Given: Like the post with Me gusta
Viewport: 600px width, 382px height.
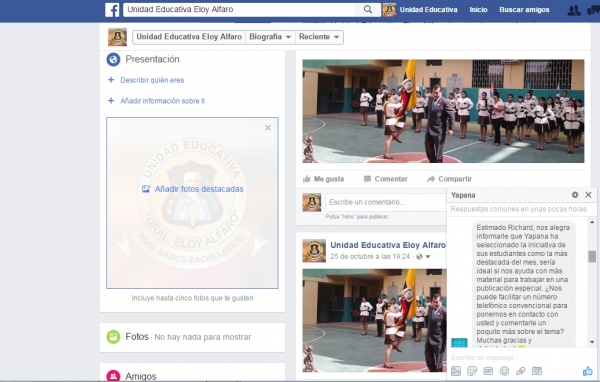Looking at the screenshot, I should pos(324,179).
